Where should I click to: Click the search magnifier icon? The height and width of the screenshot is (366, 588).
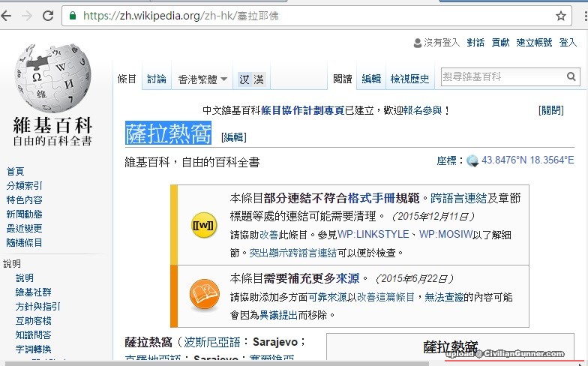pyautogui.click(x=571, y=77)
